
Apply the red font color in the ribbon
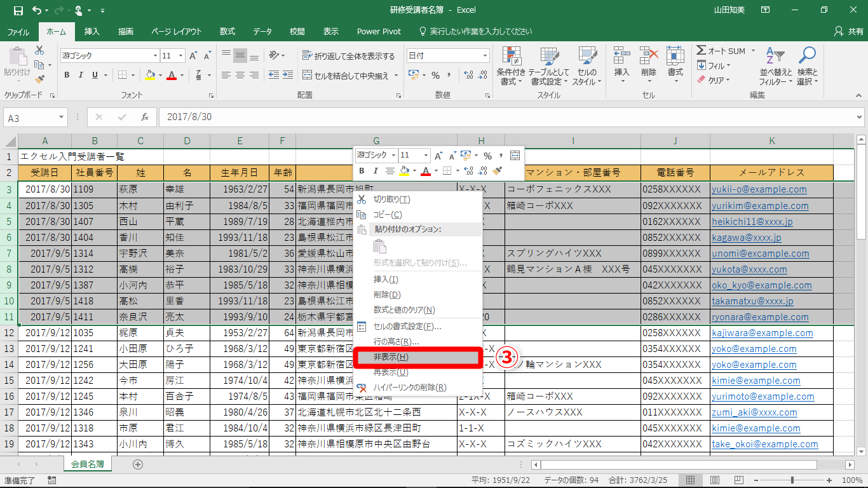[x=171, y=76]
